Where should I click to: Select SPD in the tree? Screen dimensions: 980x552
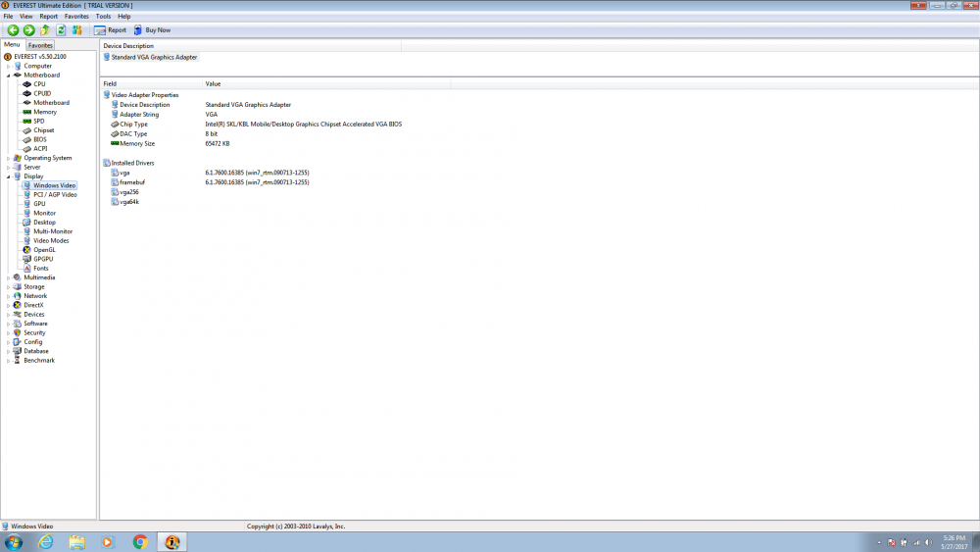point(39,122)
